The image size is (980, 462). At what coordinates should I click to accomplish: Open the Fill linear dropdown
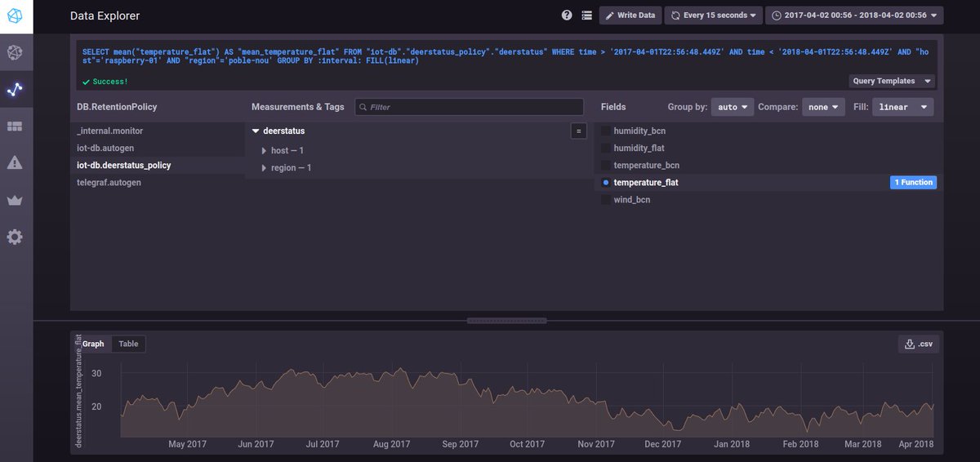click(903, 107)
